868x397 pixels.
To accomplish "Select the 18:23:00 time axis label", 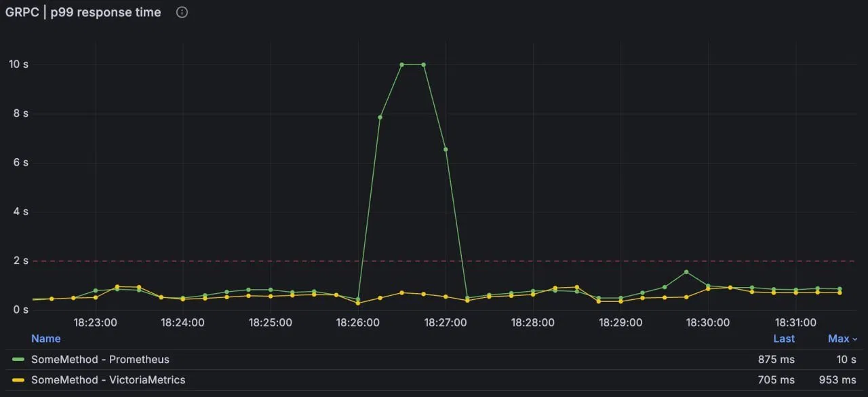I will pyautogui.click(x=95, y=323).
